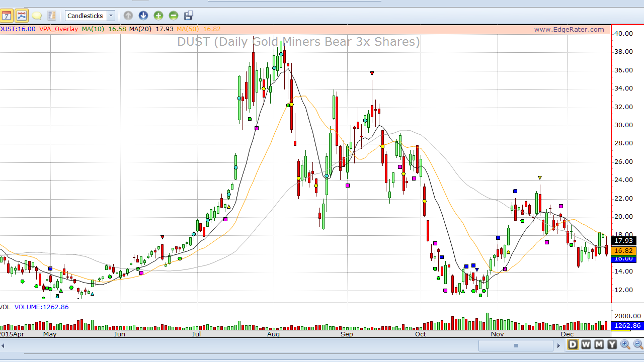Click the save chart layout icon
The width and height of the screenshot is (644, 362).
[189, 16]
